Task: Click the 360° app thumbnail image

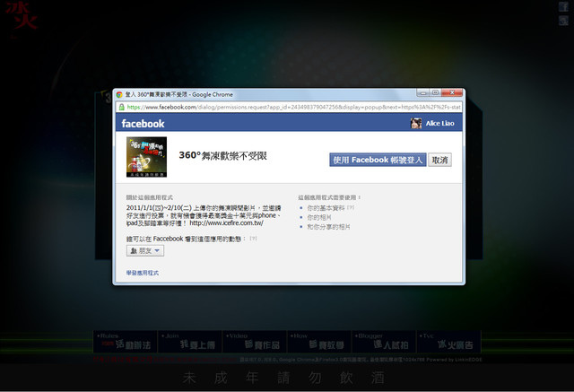Action: click(x=146, y=157)
